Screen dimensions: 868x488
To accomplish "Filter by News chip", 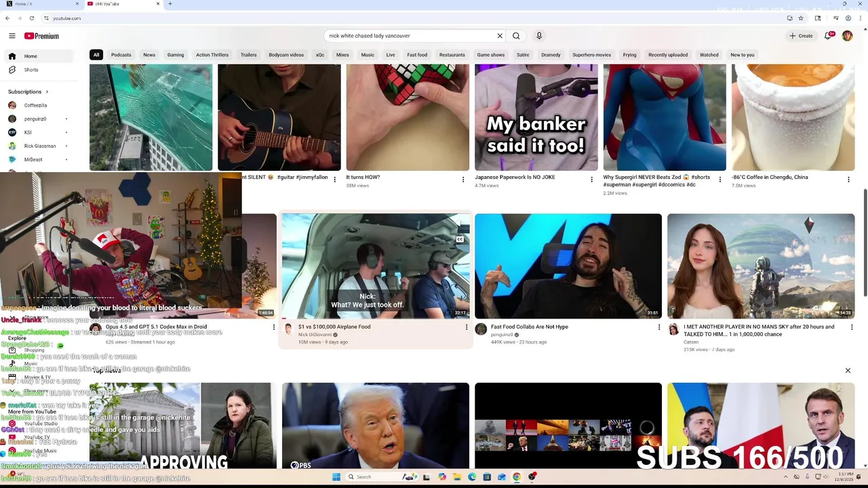I will coord(149,55).
